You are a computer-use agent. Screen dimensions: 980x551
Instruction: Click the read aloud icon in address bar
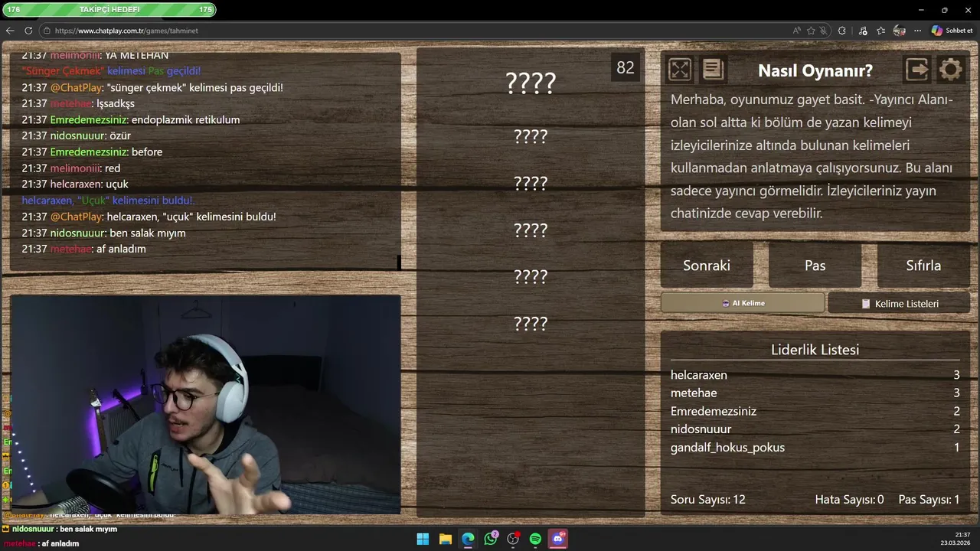797,31
